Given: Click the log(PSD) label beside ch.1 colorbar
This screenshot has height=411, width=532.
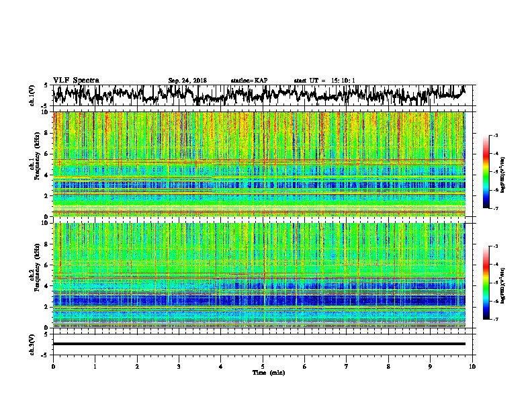Looking at the screenshot, I should coord(502,175).
